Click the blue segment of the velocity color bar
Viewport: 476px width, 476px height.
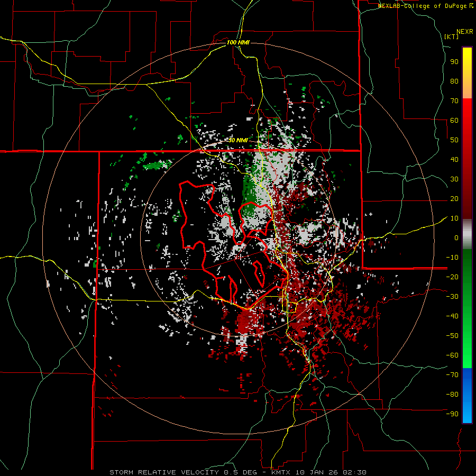[x=467, y=396]
